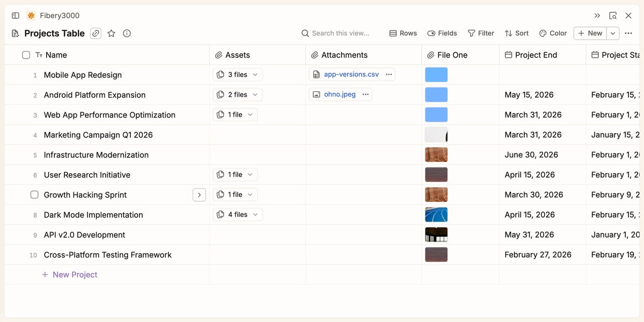Select all rows with header checkbox
The image size is (644, 322).
click(26, 55)
